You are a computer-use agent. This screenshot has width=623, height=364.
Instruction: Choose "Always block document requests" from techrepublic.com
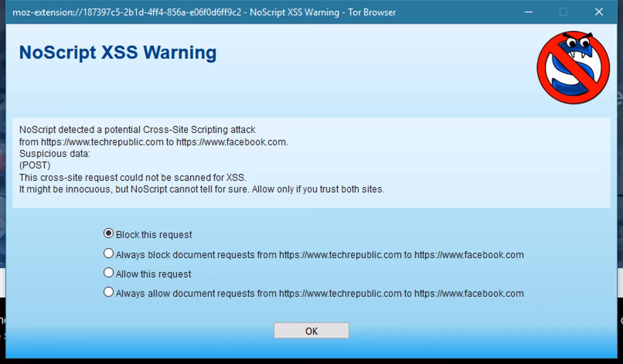tap(108, 253)
